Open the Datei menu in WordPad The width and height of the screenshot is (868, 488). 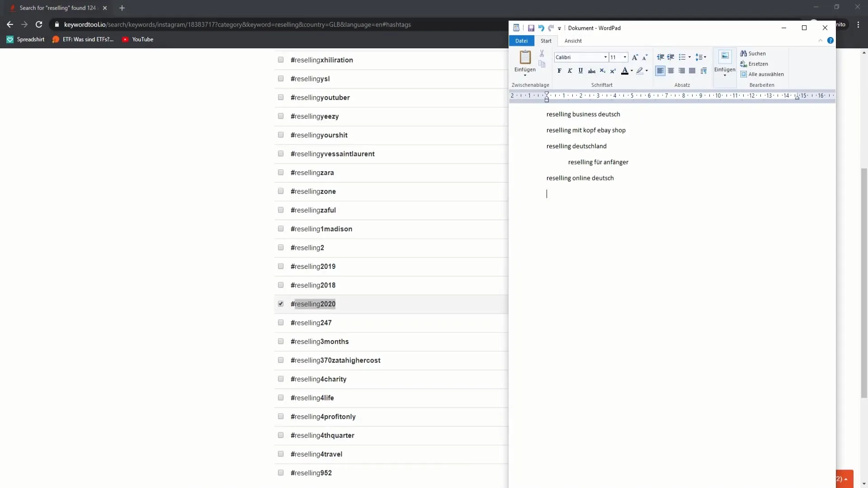pyautogui.click(x=521, y=41)
